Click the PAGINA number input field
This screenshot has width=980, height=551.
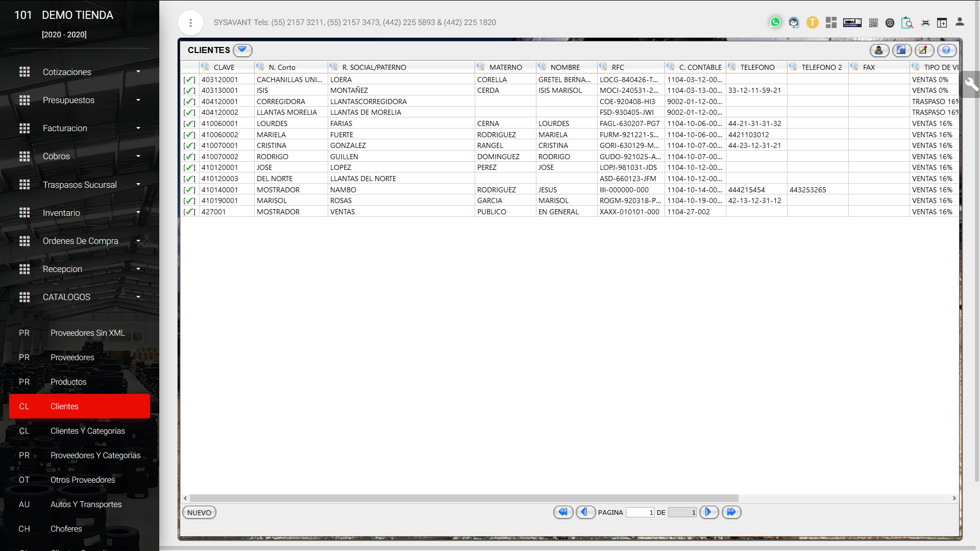[640, 512]
